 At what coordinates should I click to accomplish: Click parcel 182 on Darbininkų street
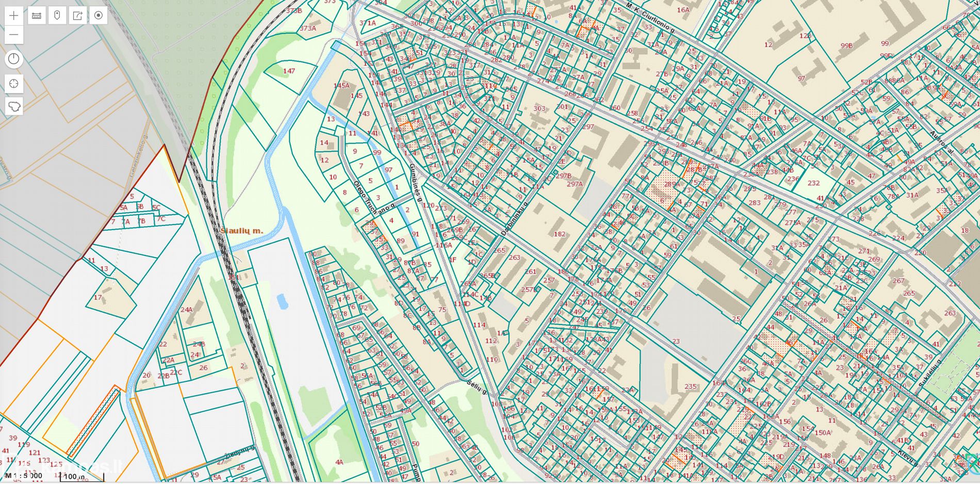560,234
